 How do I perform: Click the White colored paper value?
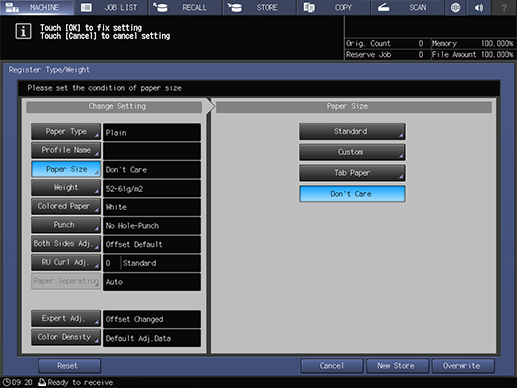152,207
